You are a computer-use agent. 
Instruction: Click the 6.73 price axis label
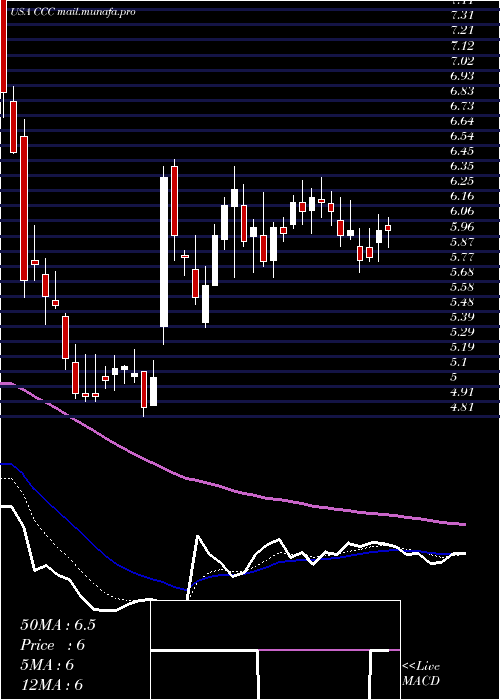pos(462,106)
